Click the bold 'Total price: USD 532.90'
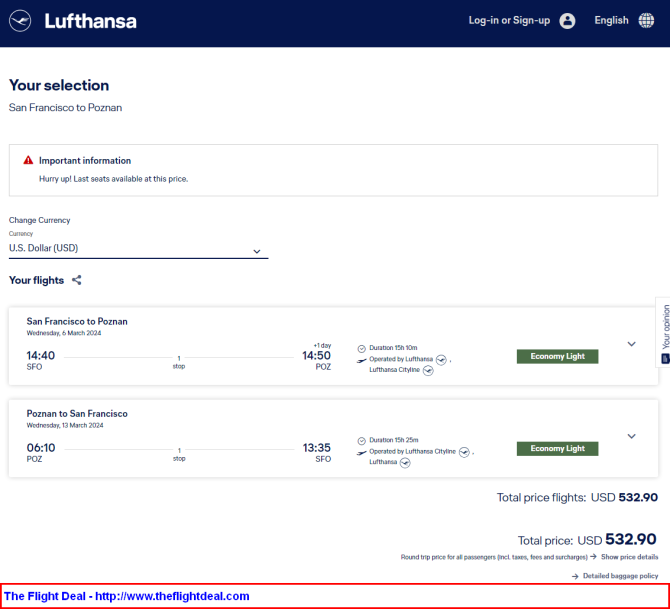 [x=587, y=540]
